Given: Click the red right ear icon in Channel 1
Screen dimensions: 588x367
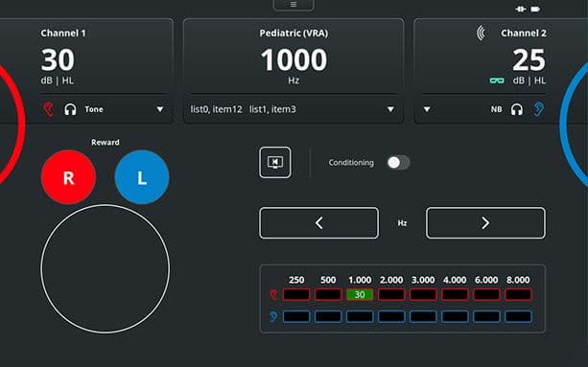Looking at the screenshot, I should (x=48, y=109).
